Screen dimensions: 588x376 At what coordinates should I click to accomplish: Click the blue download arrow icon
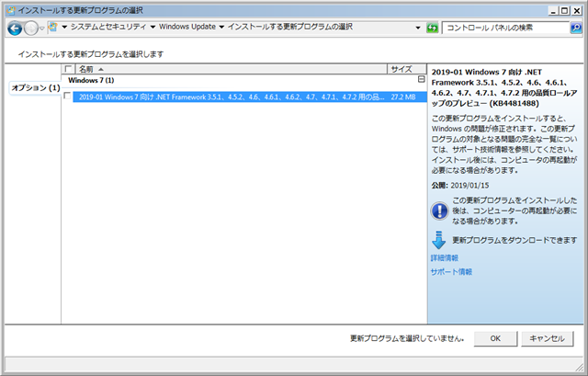click(439, 240)
